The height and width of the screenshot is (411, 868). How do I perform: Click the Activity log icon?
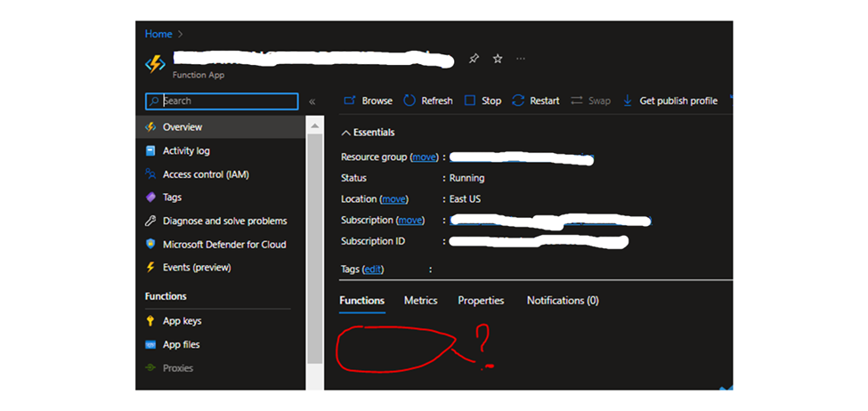[x=150, y=150]
